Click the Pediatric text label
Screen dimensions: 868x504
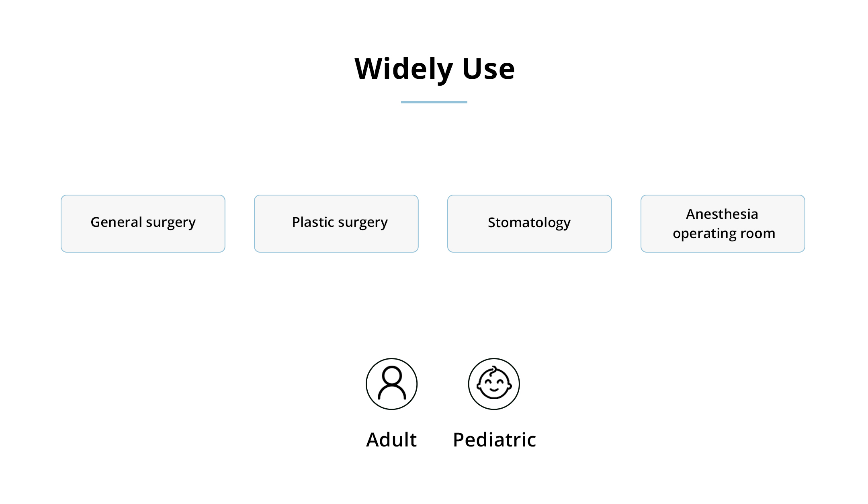[x=494, y=440]
